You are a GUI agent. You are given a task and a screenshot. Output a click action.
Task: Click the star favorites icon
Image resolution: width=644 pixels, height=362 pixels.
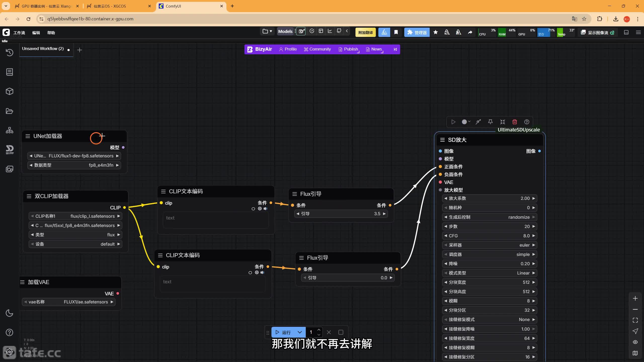tap(436, 32)
